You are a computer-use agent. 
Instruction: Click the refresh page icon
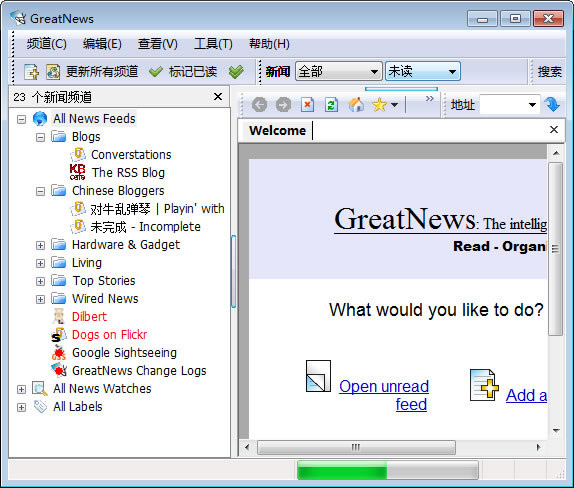pyautogui.click(x=331, y=105)
